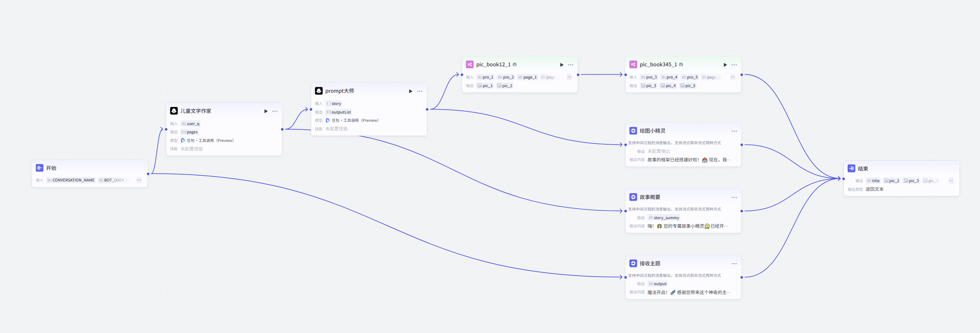Expand hidden inputs of 开始 node
Screen dimensions: 980x333
139,180
